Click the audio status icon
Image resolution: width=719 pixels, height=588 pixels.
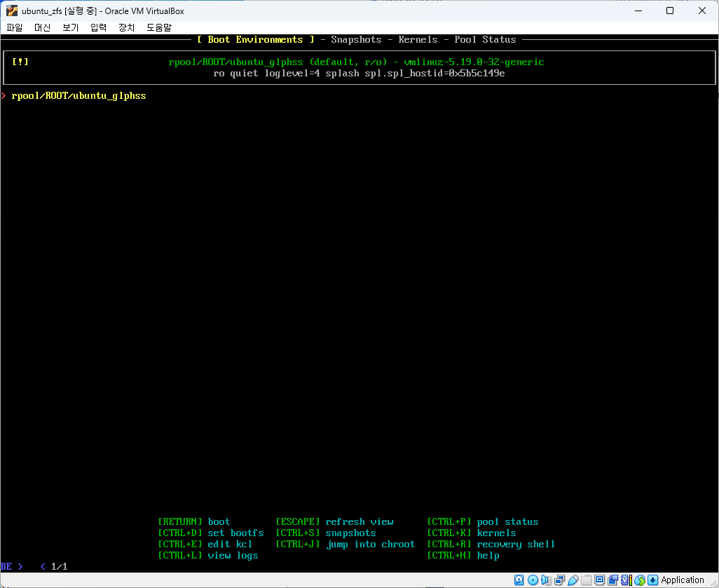pos(546,580)
